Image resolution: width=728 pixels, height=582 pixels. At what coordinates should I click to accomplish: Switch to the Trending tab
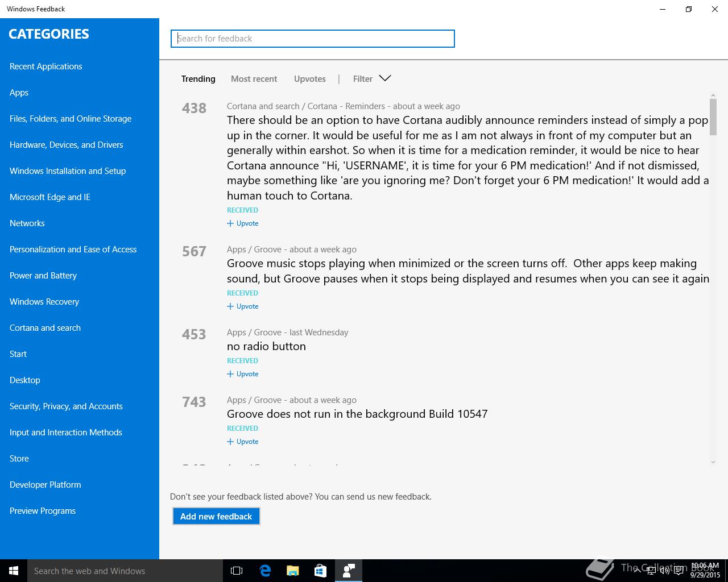[198, 79]
